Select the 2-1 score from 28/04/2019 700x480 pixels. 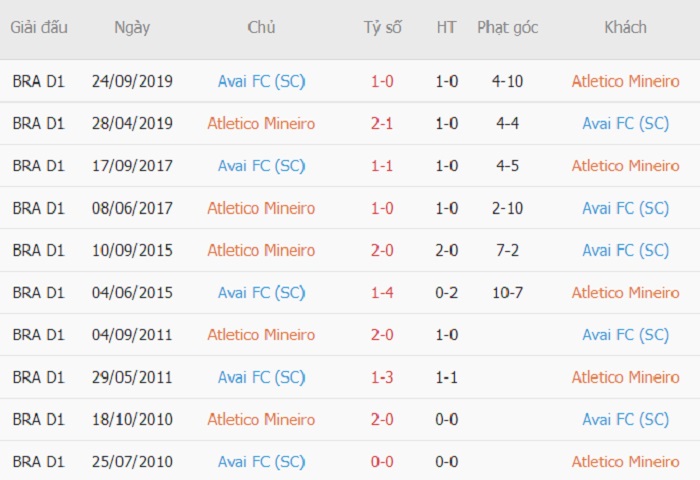[382, 123]
